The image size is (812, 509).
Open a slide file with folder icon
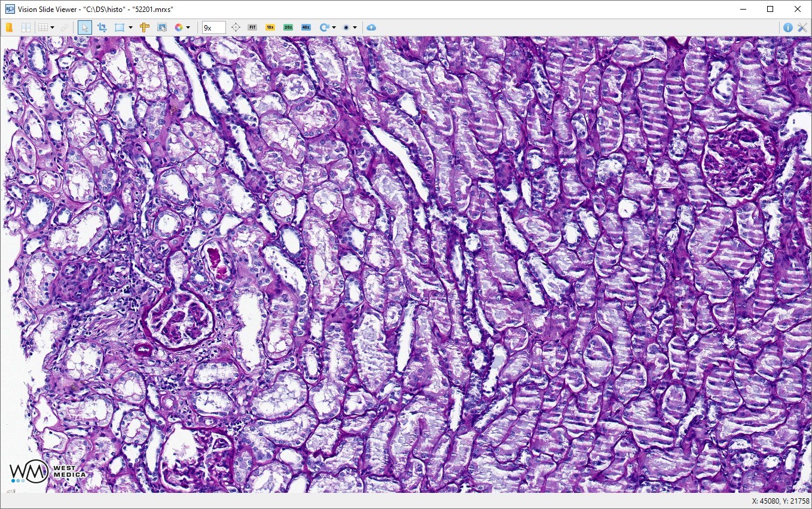[x=10, y=27]
